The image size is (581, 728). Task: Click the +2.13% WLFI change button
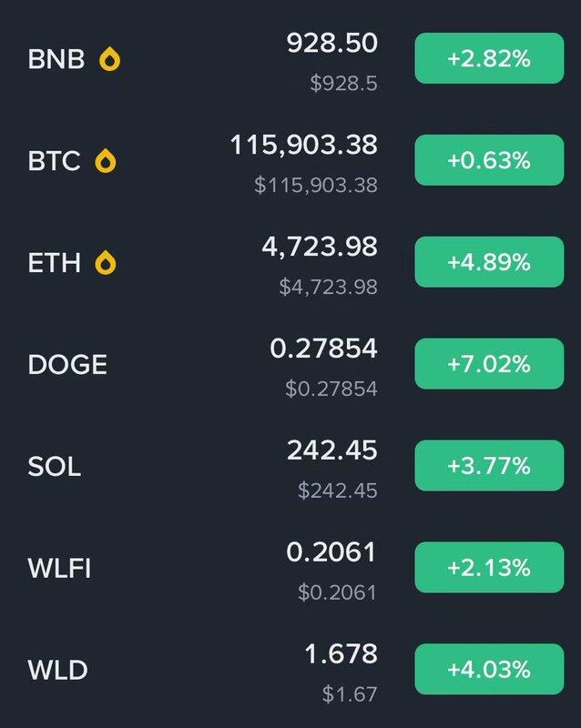[489, 567]
